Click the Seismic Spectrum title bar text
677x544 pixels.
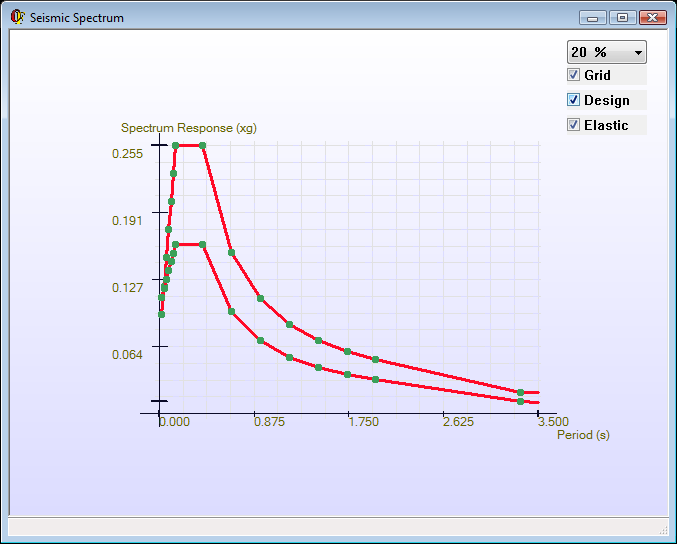(77, 18)
